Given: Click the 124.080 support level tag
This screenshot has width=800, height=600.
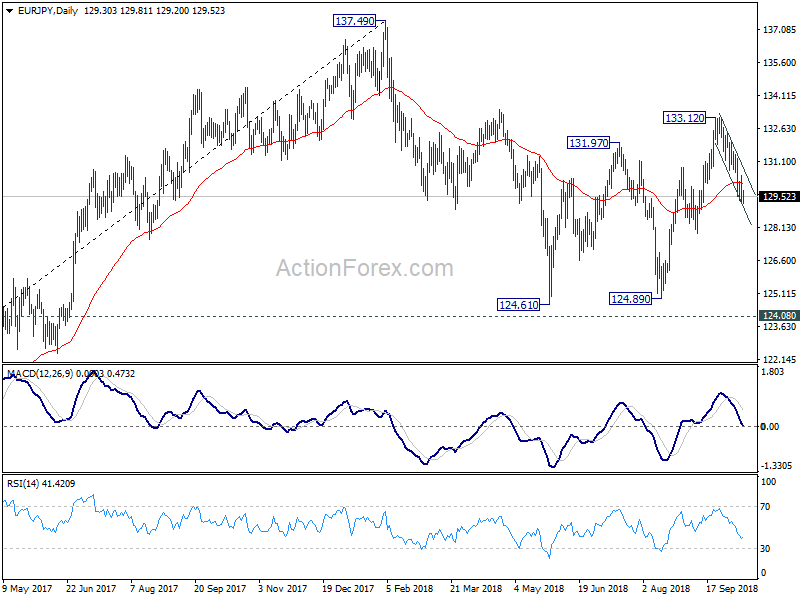Looking at the screenshot, I should [x=779, y=316].
